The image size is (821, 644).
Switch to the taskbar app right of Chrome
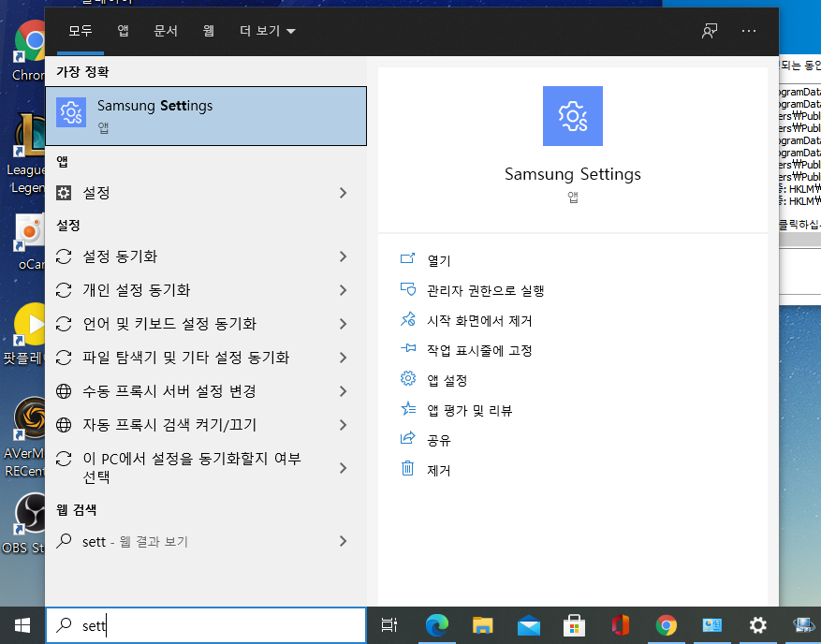(x=712, y=625)
